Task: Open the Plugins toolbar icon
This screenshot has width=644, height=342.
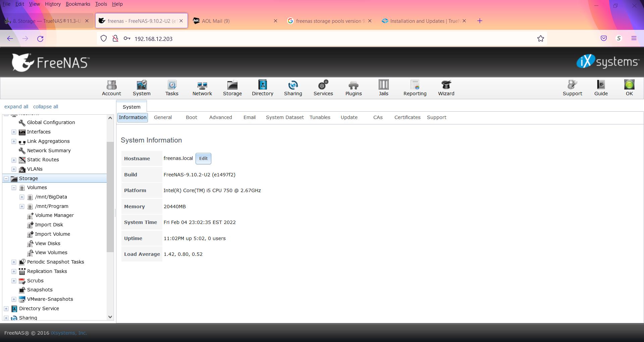Action: (354, 88)
